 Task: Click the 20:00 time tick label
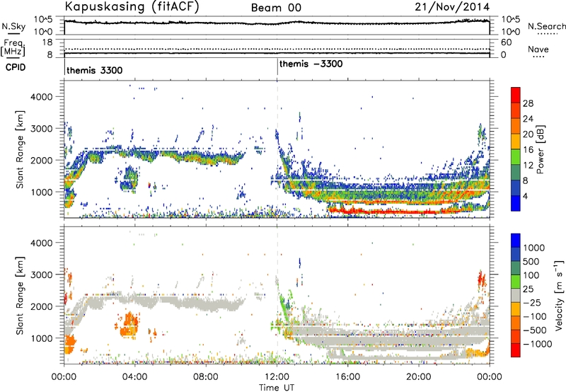419,377
